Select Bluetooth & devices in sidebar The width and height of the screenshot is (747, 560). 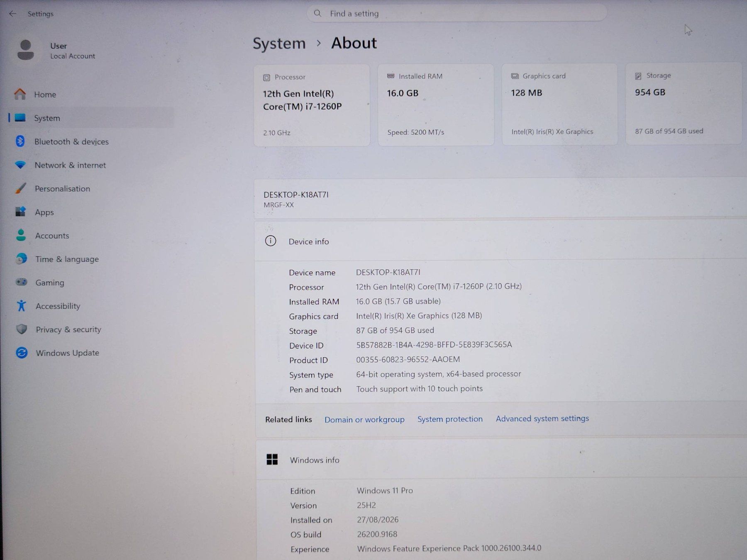coord(91,141)
